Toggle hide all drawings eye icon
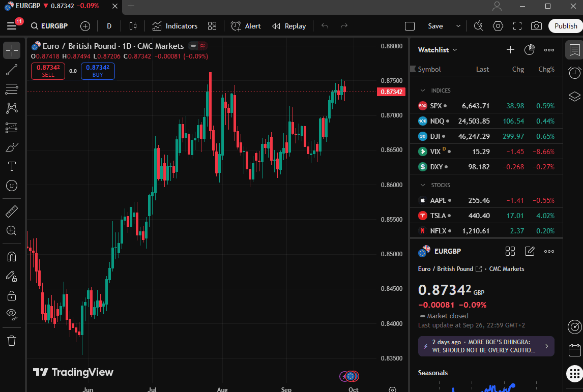This screenshot has width=583, height=392. coord(11,315)
